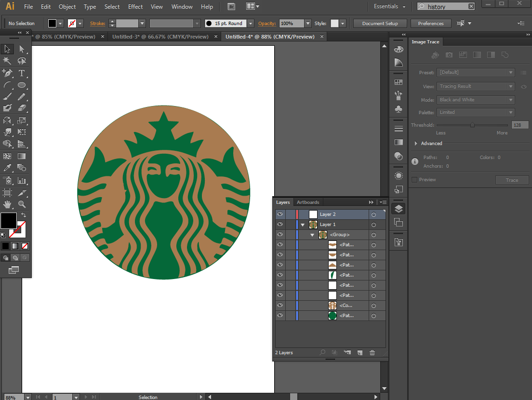Set fill to None in the toolbox
This screenshot has height=400, width=532.
coord(25,246)
